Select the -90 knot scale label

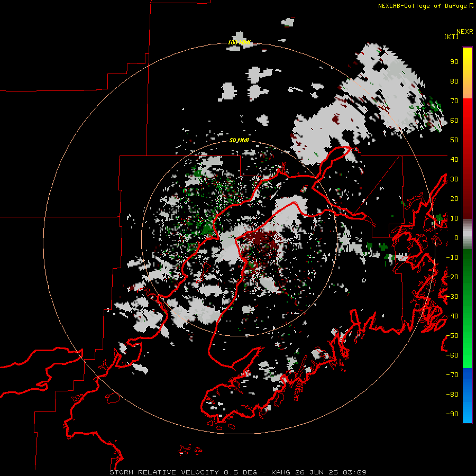click(452, 414)
